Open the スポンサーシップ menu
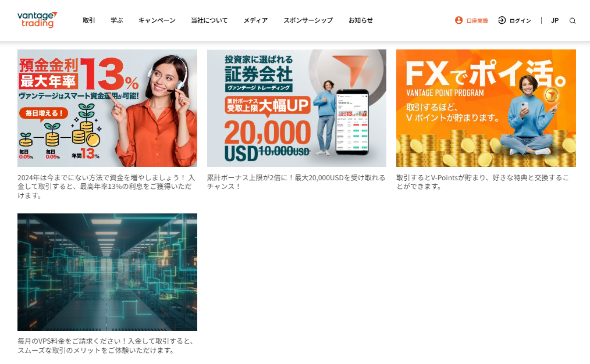The height and width of the screenshot is (364, 590). 308,20
